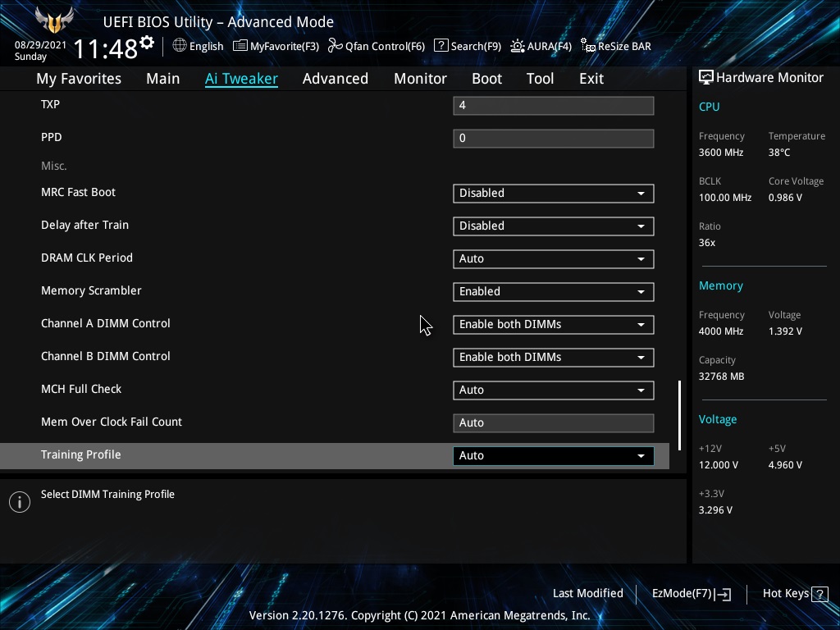Click the vertical scrollbar thumb
Viewport: 840px width, 630px height.
click(x=679, y=416)
